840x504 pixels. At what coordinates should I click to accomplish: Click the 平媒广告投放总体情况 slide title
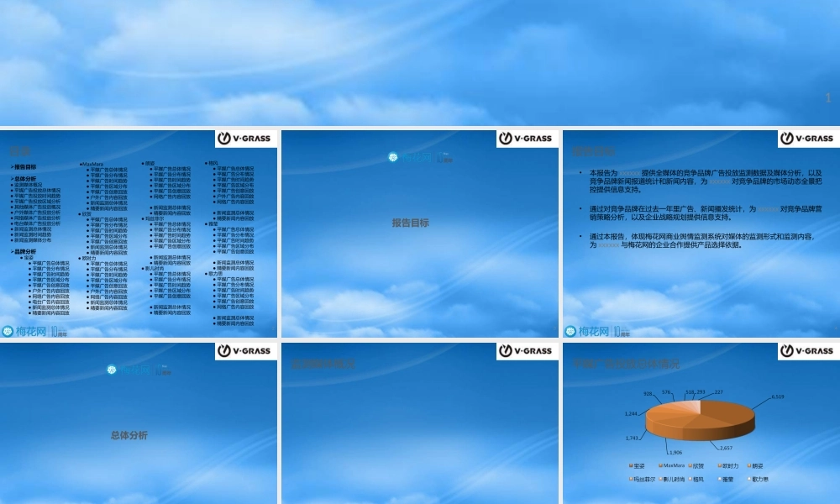click(627, 365)
